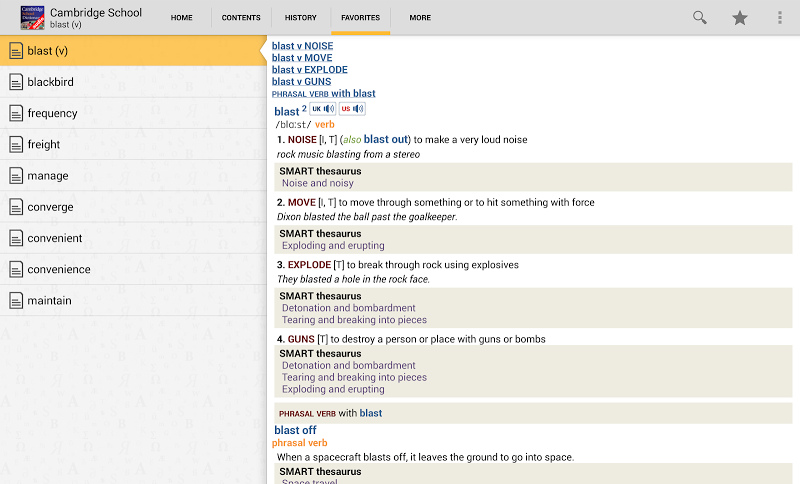Click the document icon beside convenient
The width and height of the screenshot is (800, 484).
pyautogui.click(x=16, y=238)
